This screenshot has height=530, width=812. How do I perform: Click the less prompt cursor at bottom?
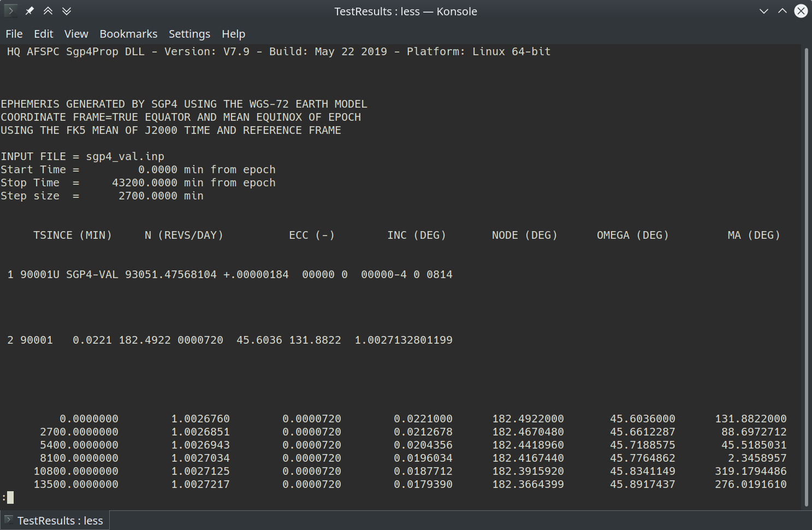10,497
